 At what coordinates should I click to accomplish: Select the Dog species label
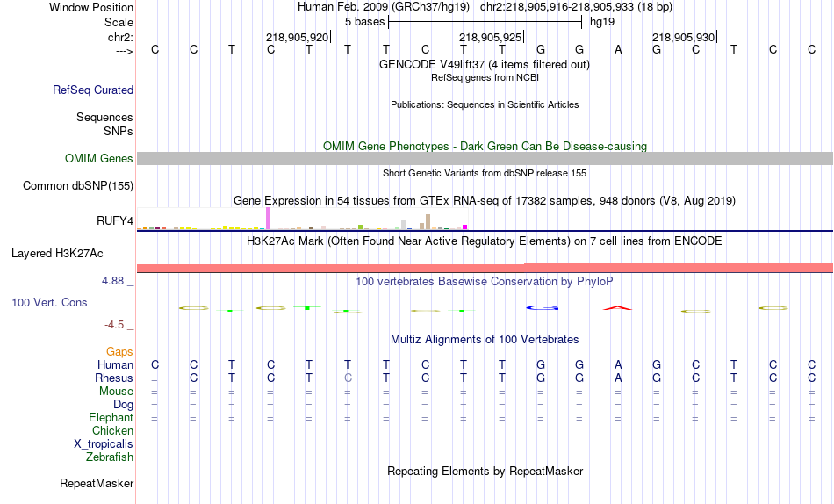coord(123,405)
